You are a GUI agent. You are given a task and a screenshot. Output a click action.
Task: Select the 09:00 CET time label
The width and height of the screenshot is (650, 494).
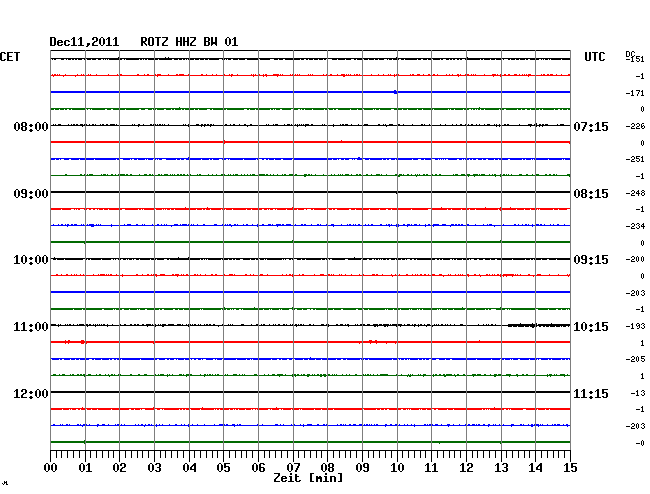click(31, 194)
